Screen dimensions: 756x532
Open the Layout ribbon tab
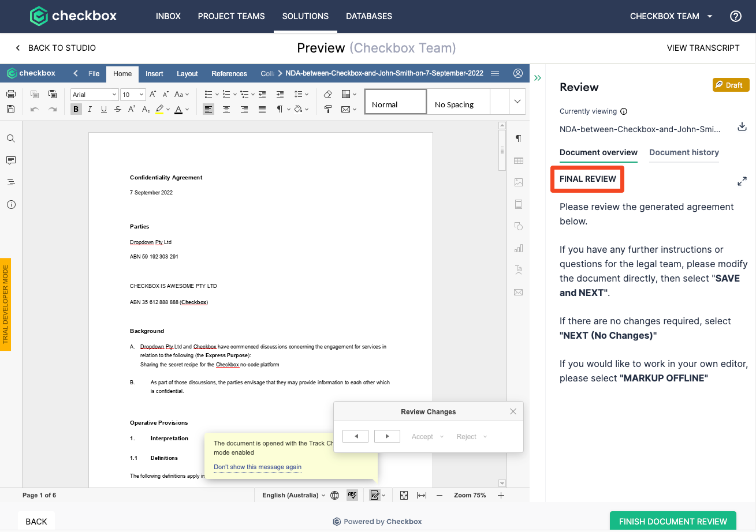point(187,73)
